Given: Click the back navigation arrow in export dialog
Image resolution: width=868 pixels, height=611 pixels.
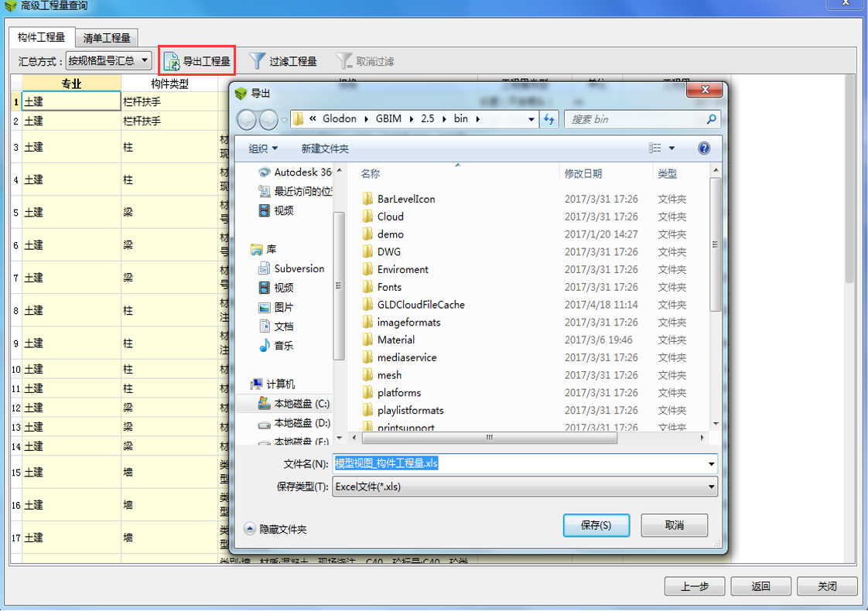Looking at the screenshot, I should coord(247,119).
